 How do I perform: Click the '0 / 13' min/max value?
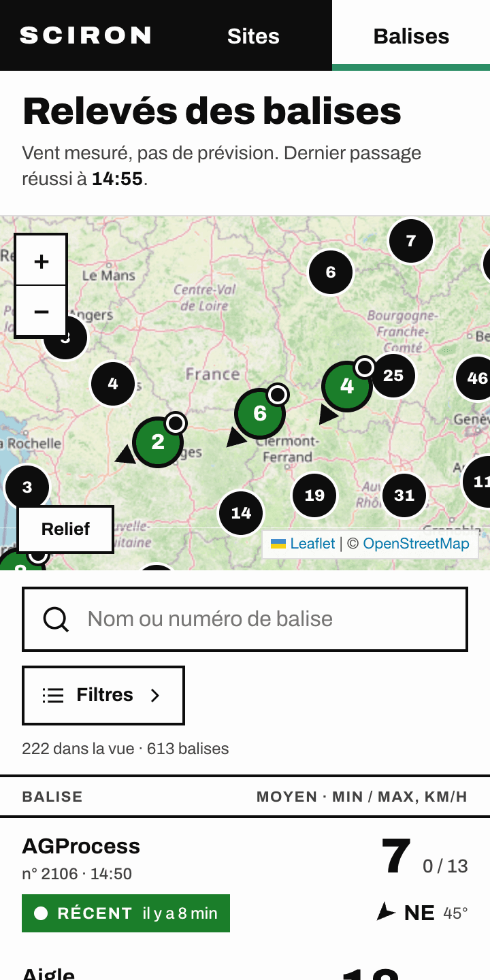(445, 866)
